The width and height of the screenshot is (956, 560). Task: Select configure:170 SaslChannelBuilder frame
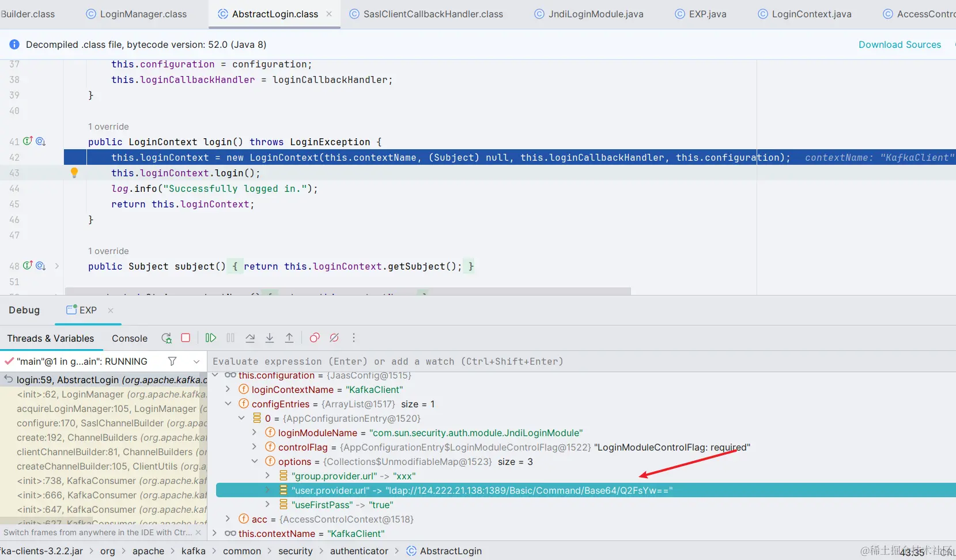point(104,423)
